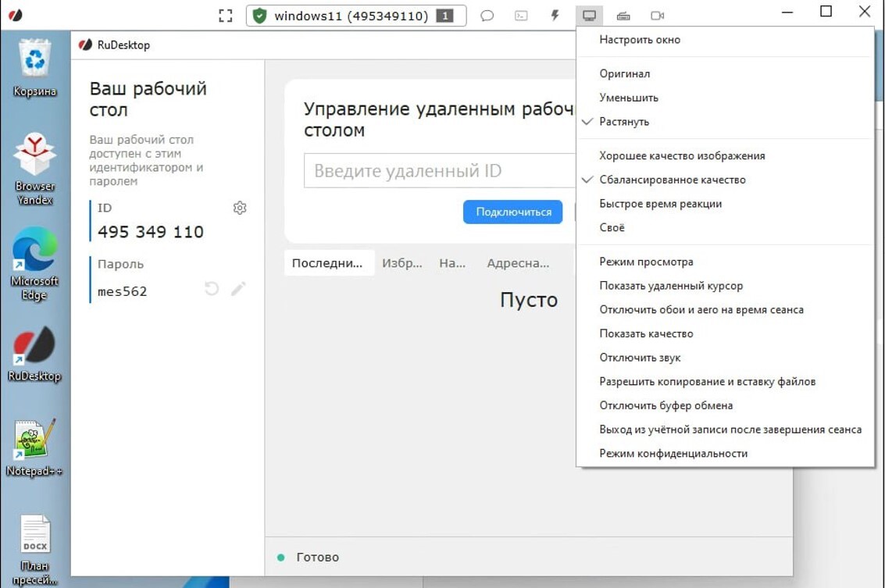Screen dimensions: 885x588
Task: Open the keyboard options icon
Action: 623,15
